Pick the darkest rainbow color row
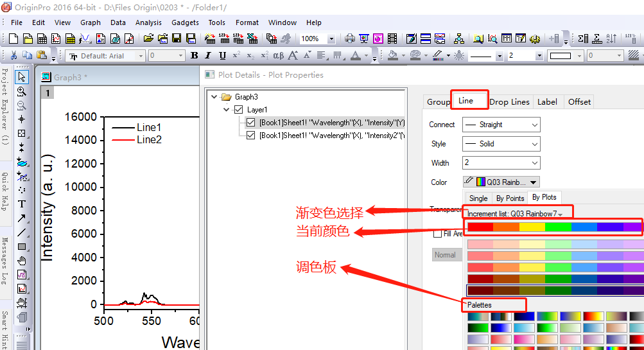 [555, 290]
